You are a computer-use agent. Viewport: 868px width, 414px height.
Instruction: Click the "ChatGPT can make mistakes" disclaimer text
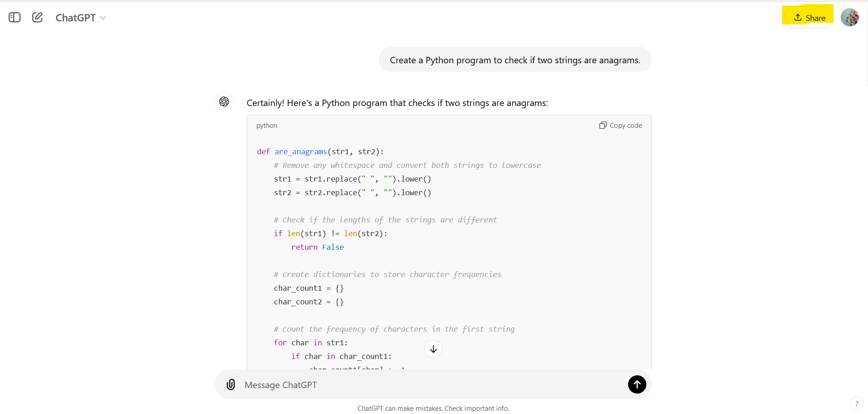coord(433,409)
